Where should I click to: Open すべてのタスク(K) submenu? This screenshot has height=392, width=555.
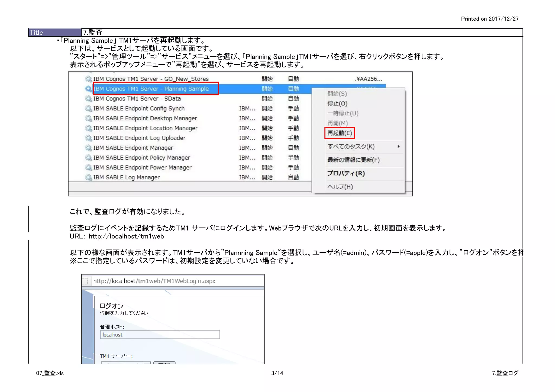[x=351, y=147]
